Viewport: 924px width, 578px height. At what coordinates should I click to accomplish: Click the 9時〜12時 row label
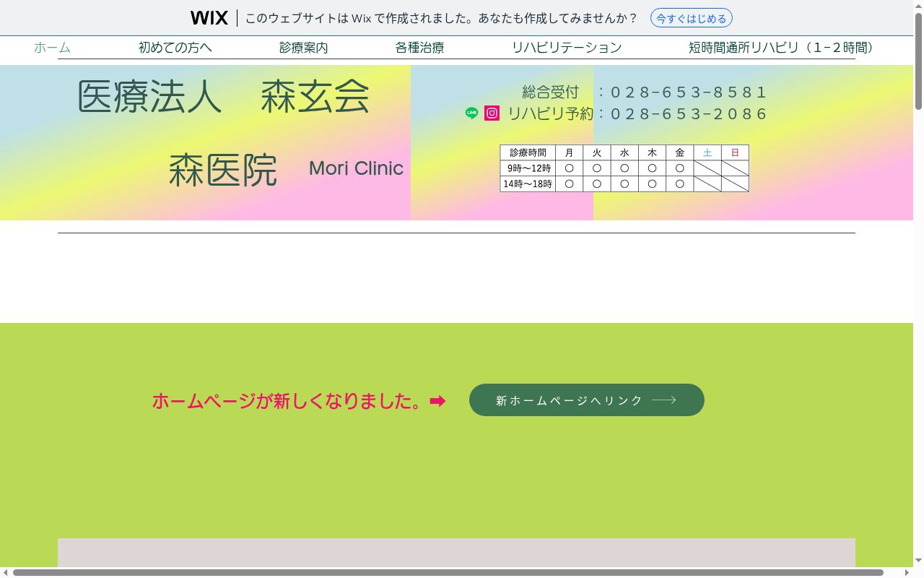[528, 168]
